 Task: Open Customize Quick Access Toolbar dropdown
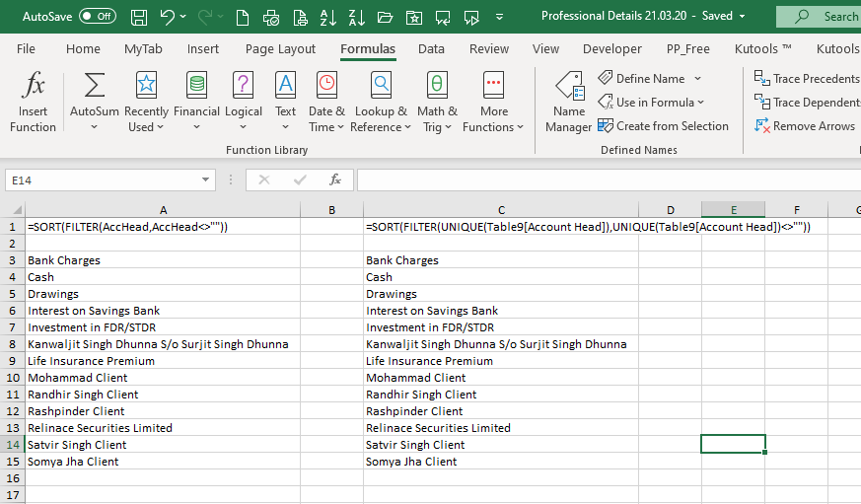point(500,17)
